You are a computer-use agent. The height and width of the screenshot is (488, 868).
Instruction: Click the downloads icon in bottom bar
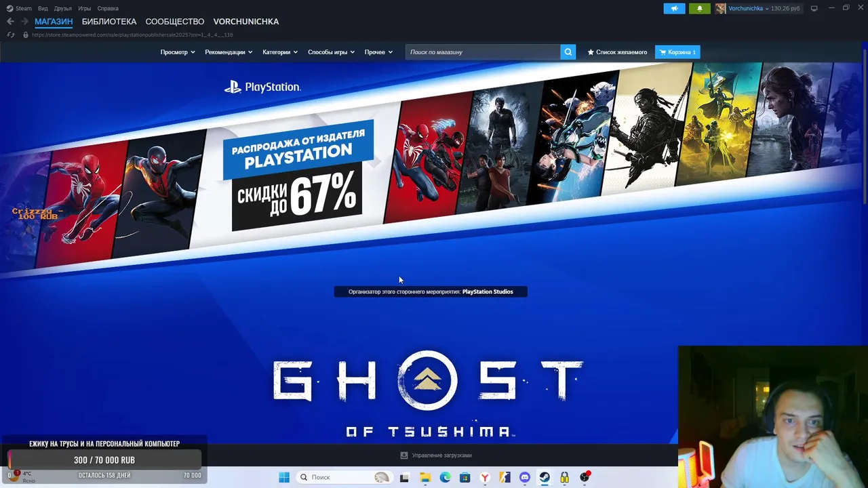(x=404, y=455)
